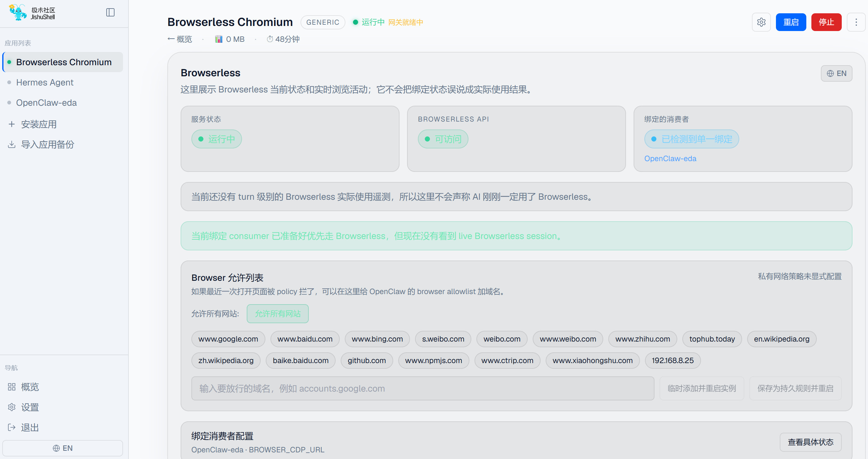Viewport: 868px width, 459px height.
Task: Click the logout icon beside 退出
Action: 12,427
